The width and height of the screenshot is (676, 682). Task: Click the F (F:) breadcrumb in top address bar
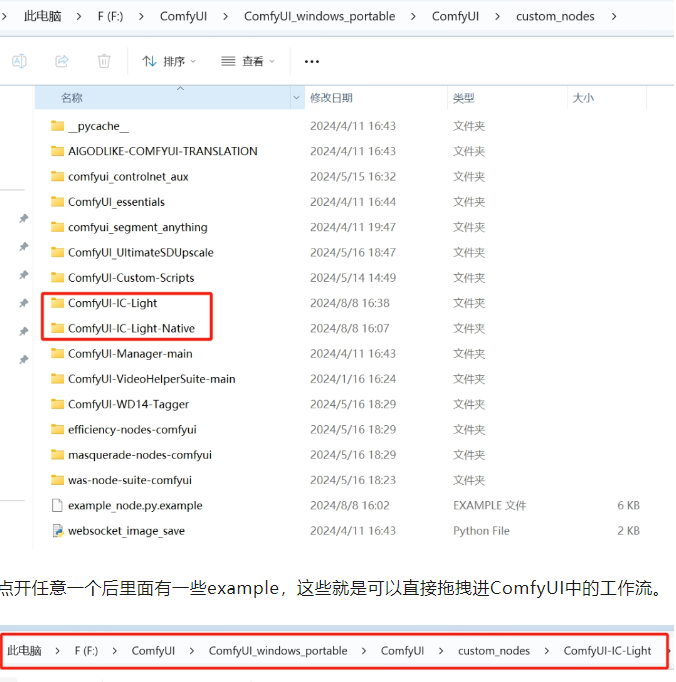point(110,16)
